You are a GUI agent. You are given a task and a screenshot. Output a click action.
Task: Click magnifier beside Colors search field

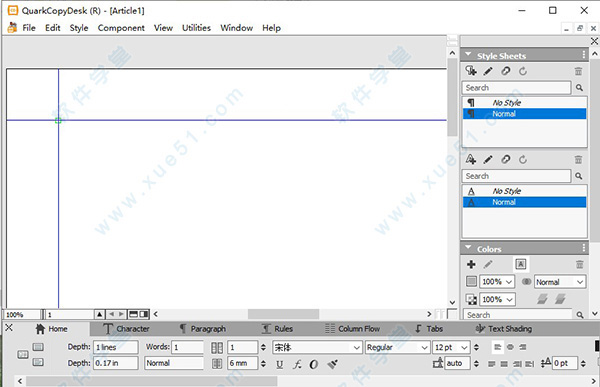(x=580, y=315)
